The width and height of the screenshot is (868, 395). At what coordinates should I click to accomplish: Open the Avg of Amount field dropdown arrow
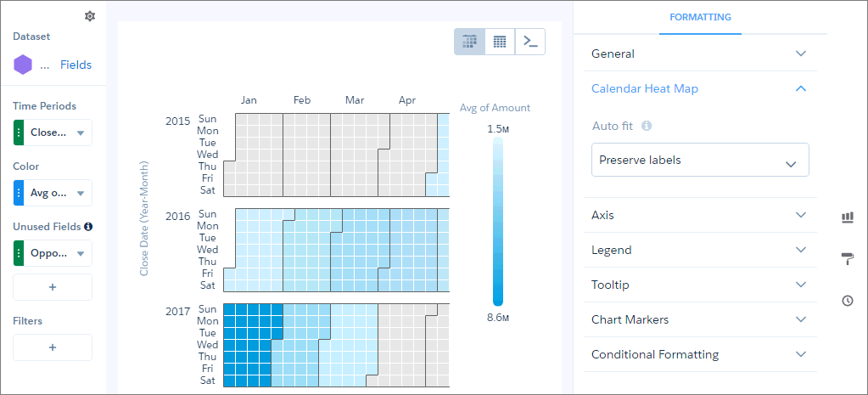pyautogui.click(x=81, y=194)
